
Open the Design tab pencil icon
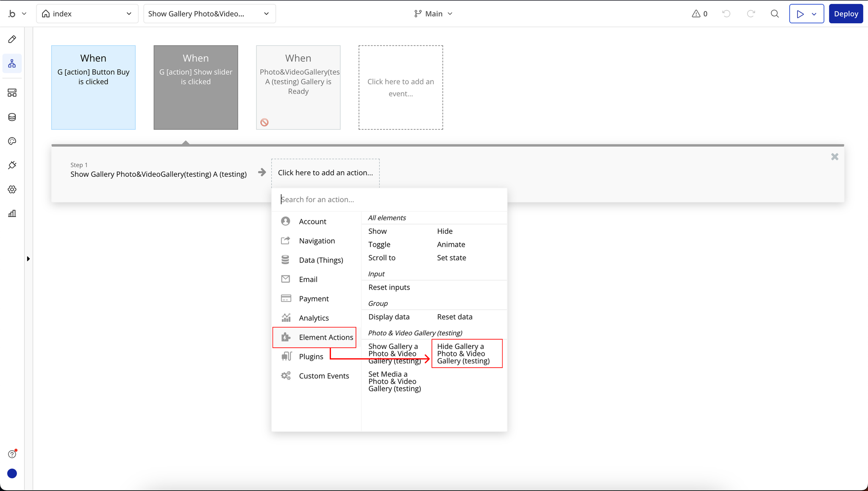click(x=12, y=39)
